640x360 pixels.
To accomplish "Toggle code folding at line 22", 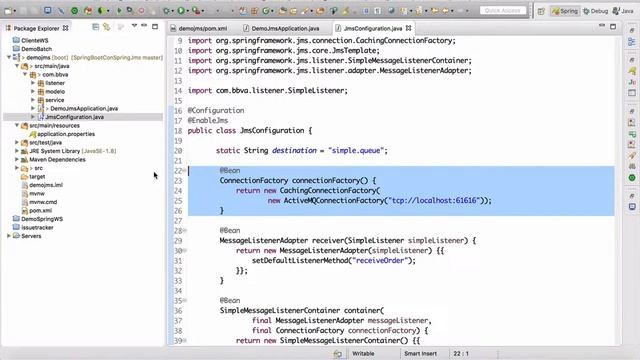I will click(184, 171).
